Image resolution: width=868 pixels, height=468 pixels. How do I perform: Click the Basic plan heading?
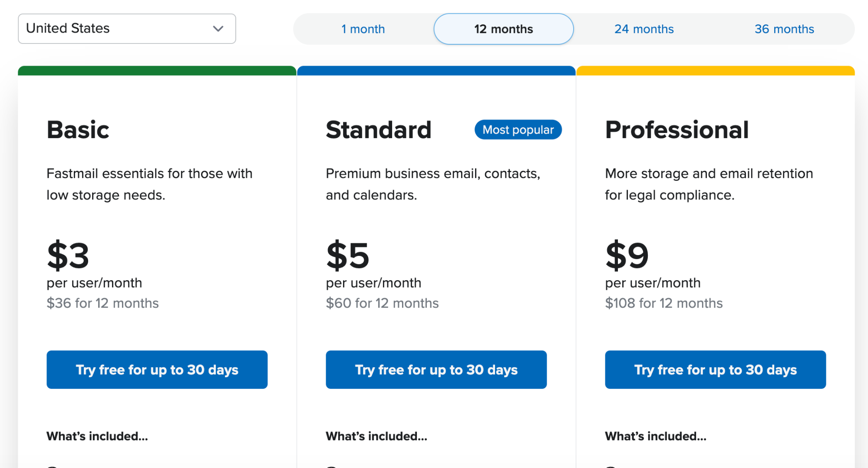[x=78, y=129]
